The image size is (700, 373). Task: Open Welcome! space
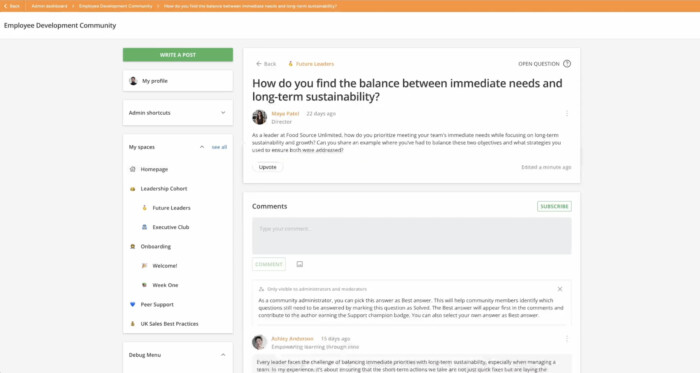[165, 265]
